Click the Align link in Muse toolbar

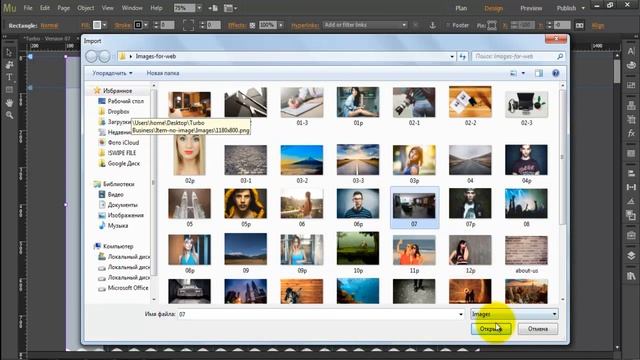point(598,26)
